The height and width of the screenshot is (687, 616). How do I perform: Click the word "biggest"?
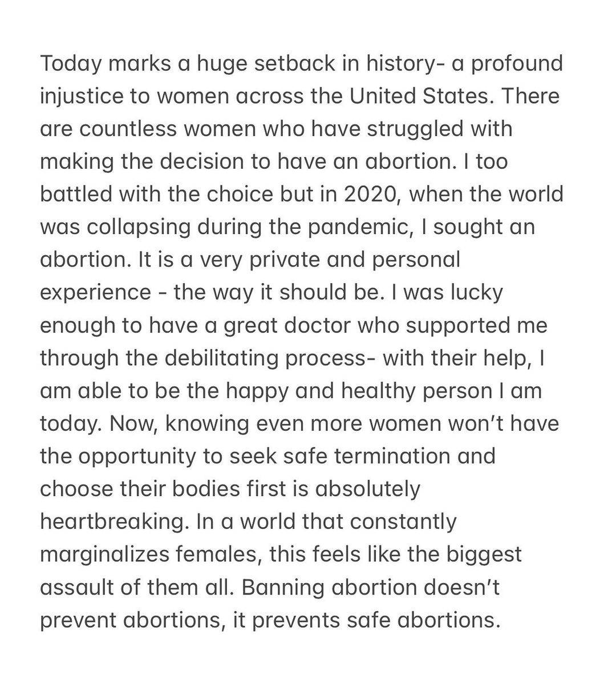(x=482, y=555)
